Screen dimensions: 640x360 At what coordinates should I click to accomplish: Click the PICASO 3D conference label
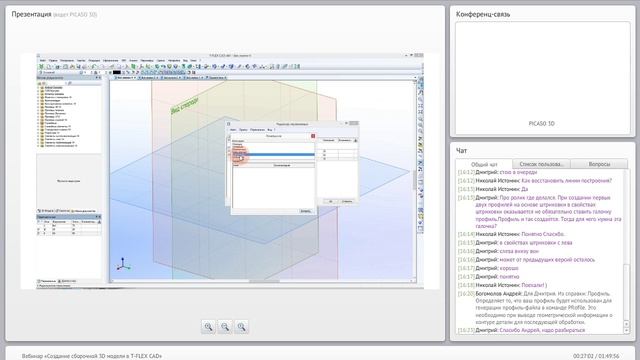[x=541, y=123]
